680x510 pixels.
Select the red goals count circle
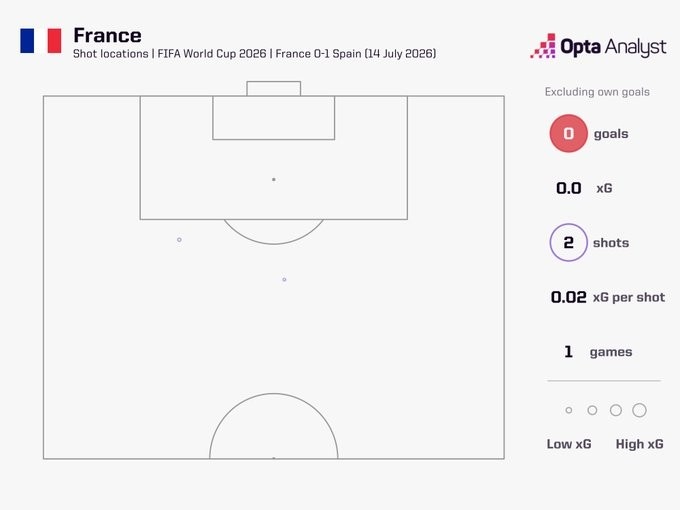click(x=569, y=133)
